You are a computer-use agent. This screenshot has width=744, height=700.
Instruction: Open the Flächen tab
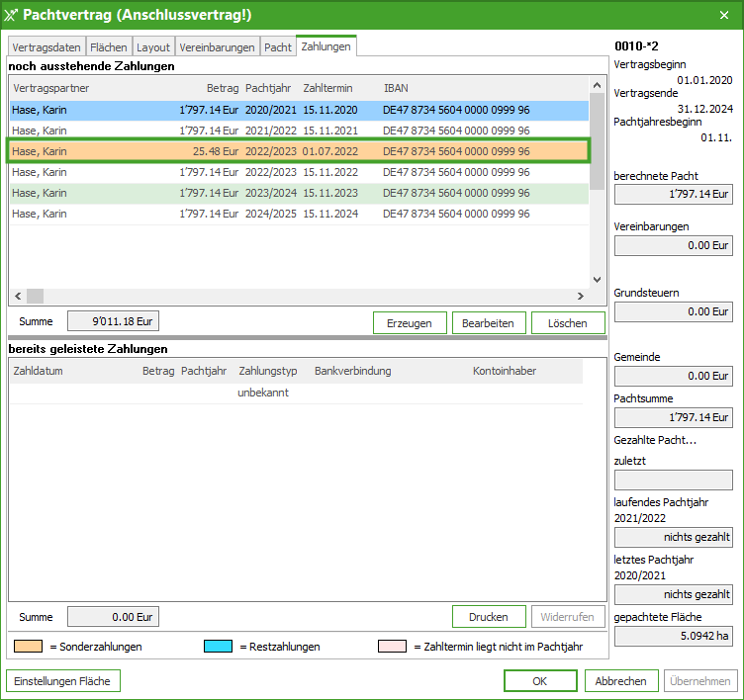coord(109,47)
